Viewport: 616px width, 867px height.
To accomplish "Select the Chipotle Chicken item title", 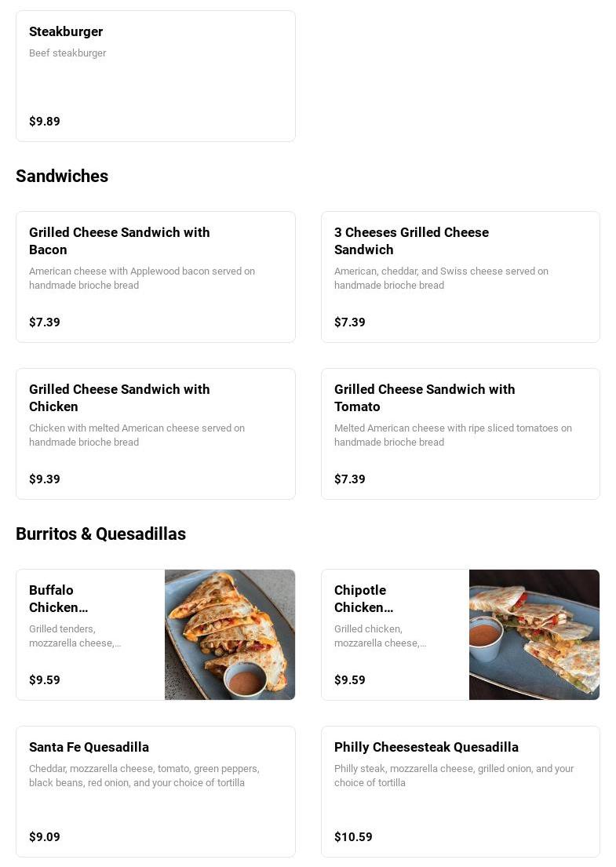I will (x=363, y=599).
